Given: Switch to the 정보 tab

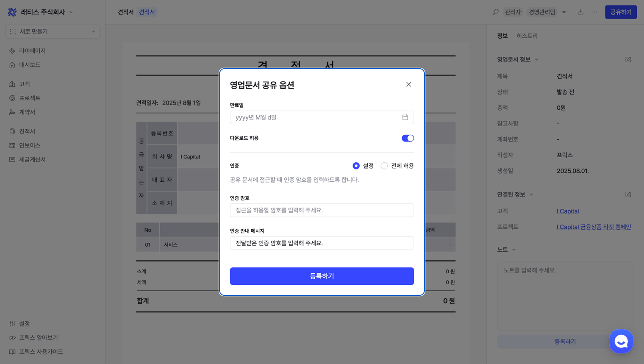Looking at the screenshot, I should pos(502,36).
